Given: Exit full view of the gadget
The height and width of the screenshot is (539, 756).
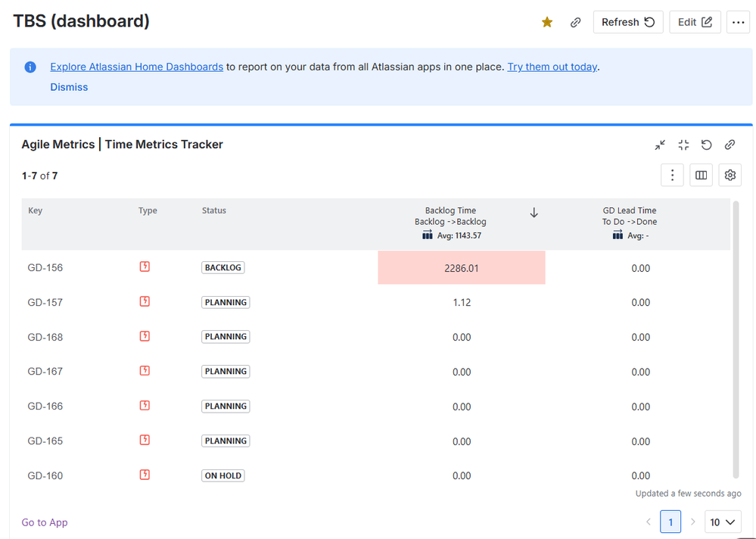Looking at the screenshot, I should pos(683,145).
